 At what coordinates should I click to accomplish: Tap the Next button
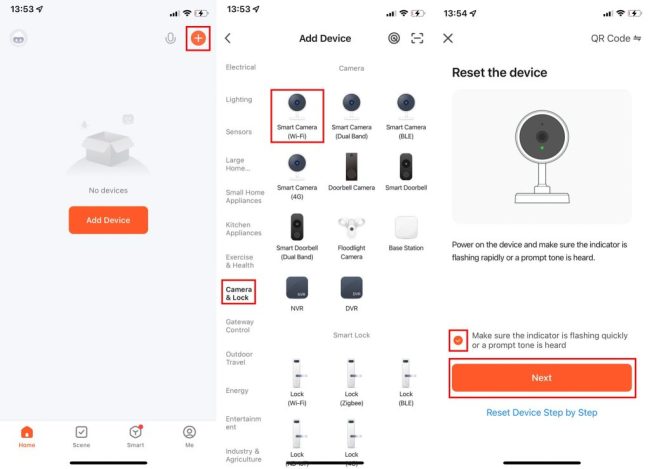click(x=542, y=378)
